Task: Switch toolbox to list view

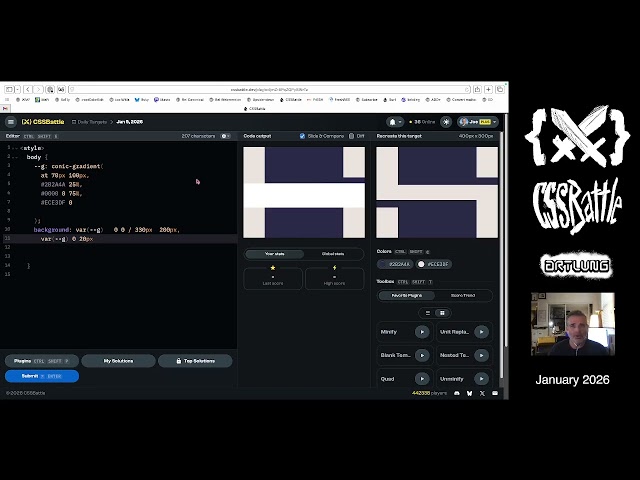Action: tap(428, 313)
